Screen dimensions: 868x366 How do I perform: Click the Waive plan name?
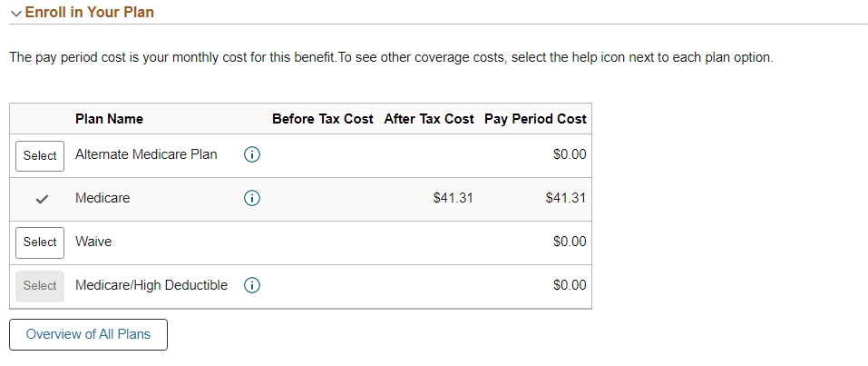(x=93, y=242)
